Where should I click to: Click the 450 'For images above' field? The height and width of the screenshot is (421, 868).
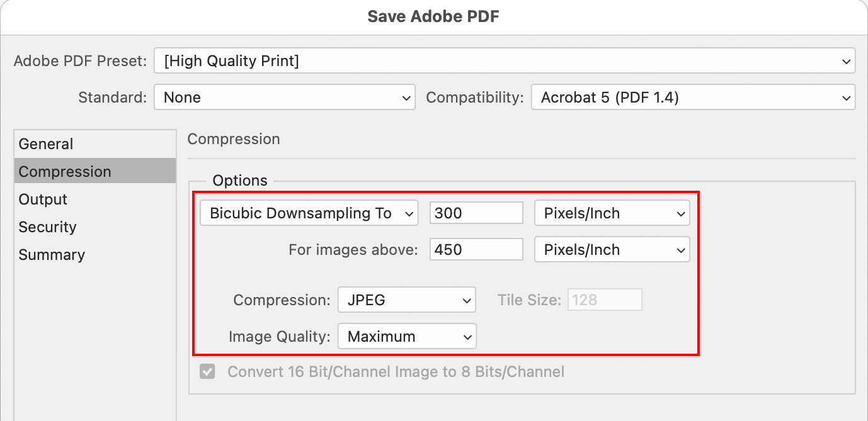pos(476,249)
